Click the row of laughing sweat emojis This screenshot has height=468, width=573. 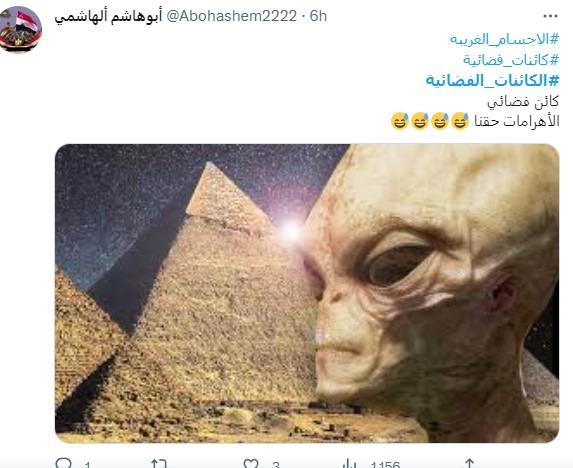tap(430, 121)
